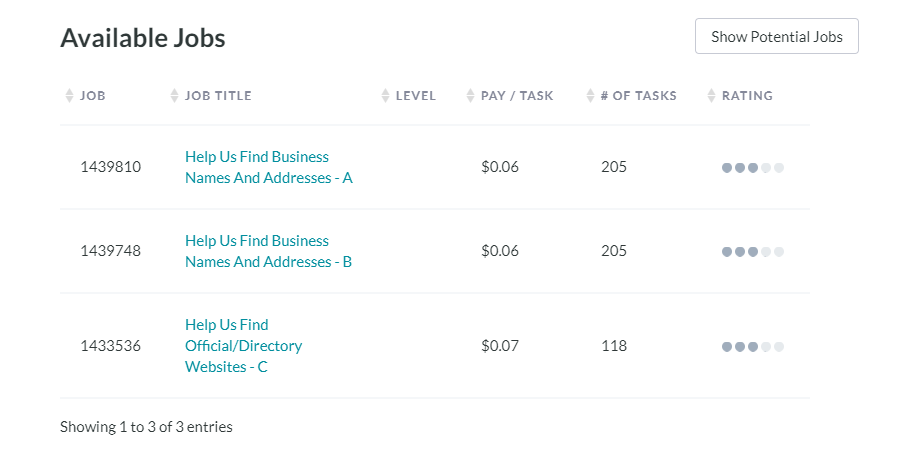Click rating dots for job 1439810

click(752, 168)
